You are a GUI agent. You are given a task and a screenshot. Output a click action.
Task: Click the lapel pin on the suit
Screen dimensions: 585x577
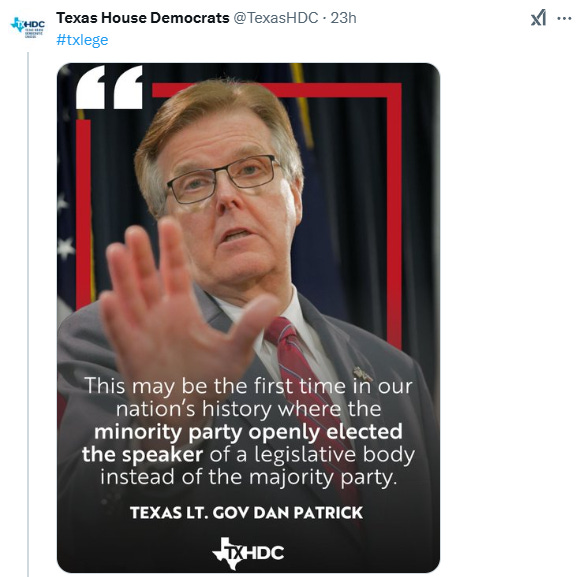pos(362,374)
